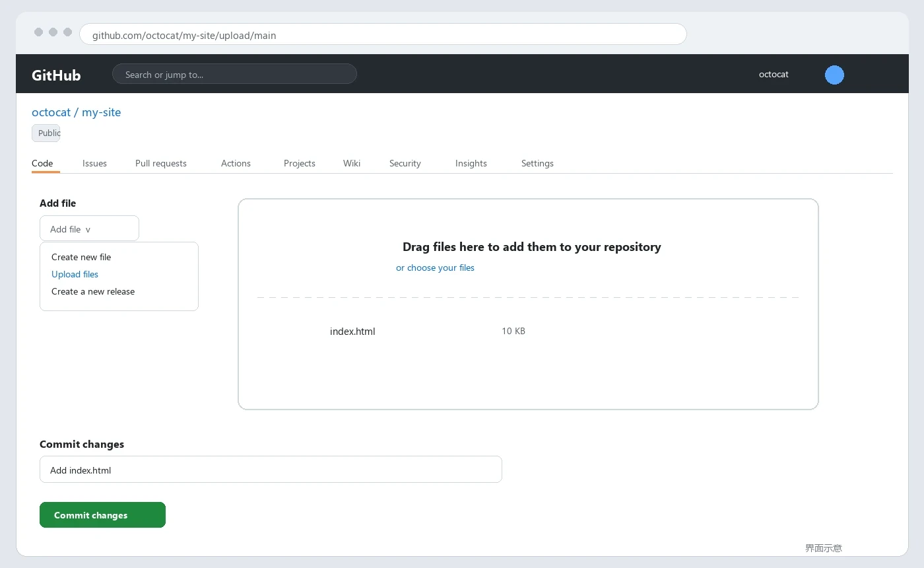Open repository Settings tab

(x=537, y=163)
